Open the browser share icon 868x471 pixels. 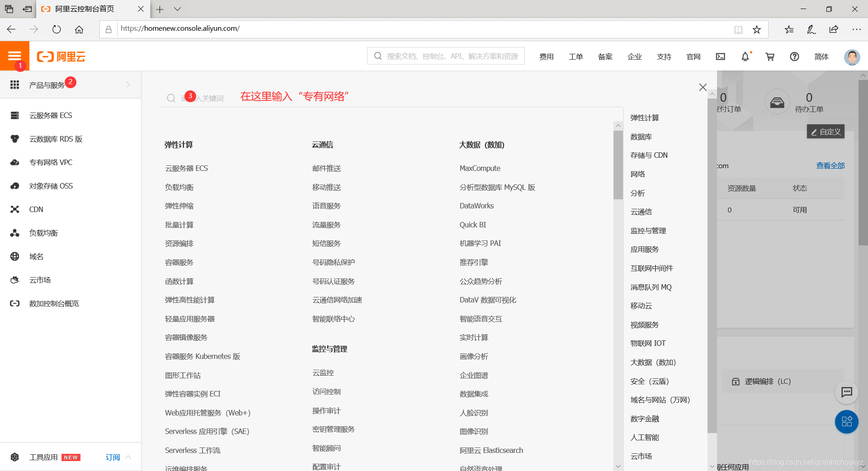(834, 29)
